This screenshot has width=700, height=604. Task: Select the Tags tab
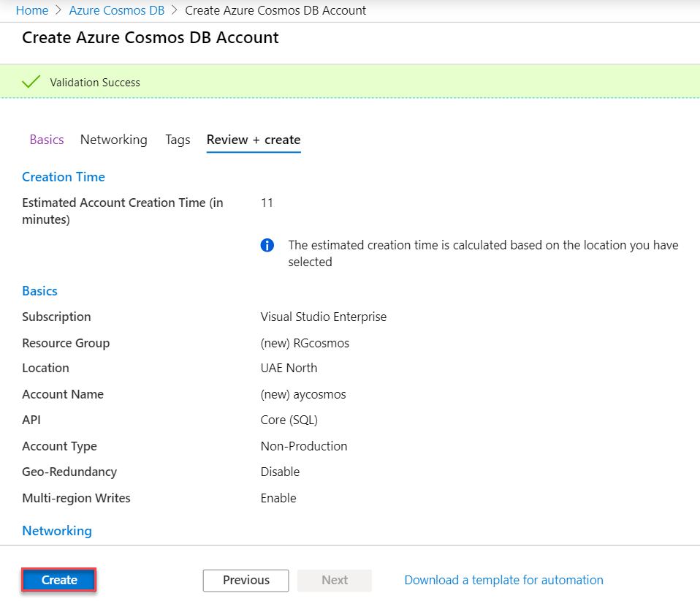[x=178, y=140]
